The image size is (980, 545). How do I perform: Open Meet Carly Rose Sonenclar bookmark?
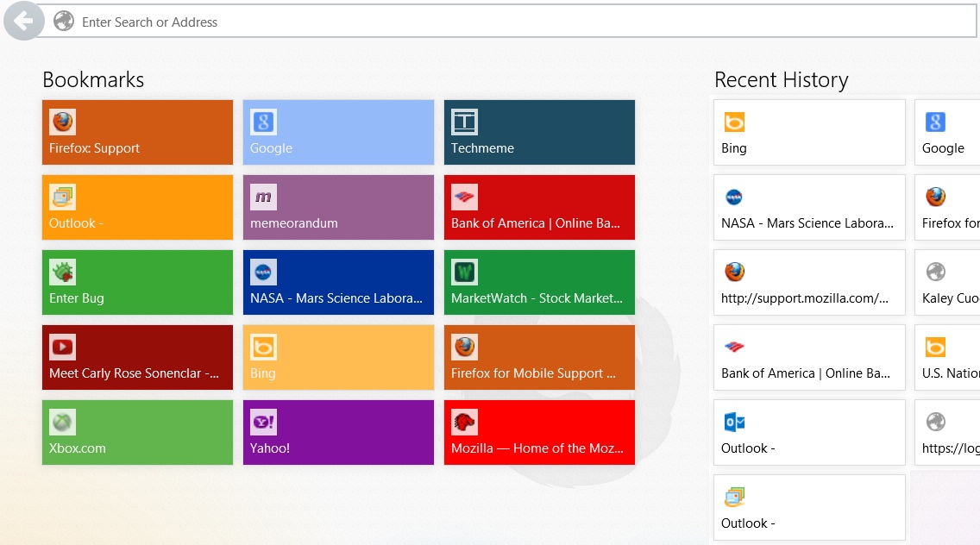tap(137, 357)
